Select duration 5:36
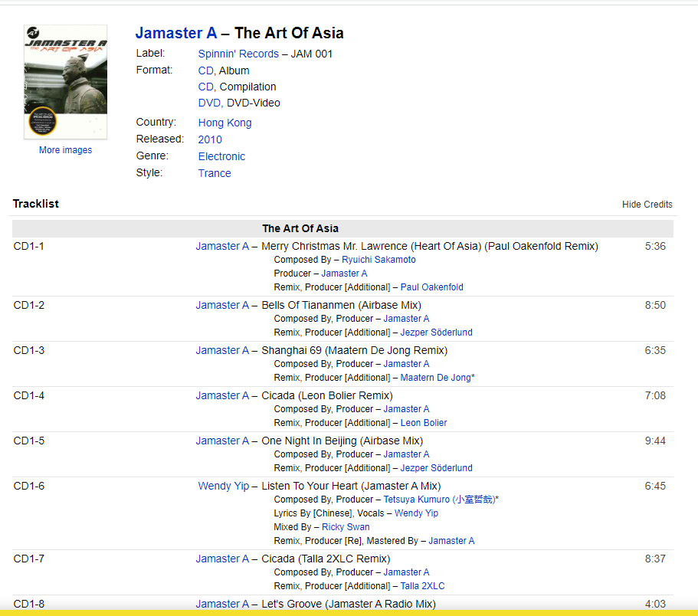698x616 pixels. 655,246
